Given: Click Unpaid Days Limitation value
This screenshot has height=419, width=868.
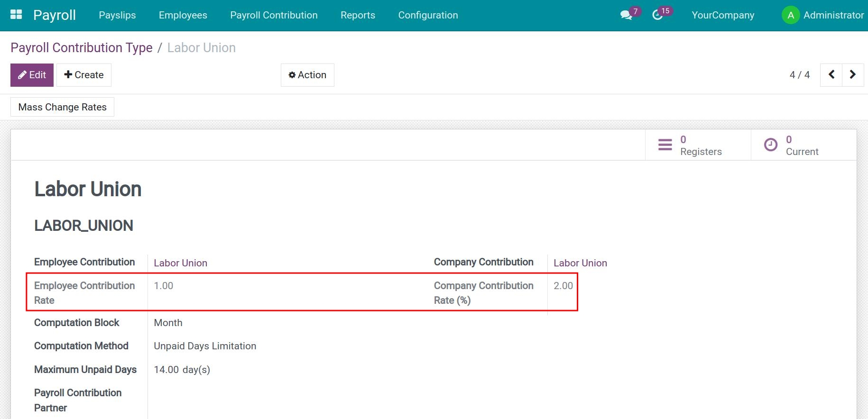Looking at the screenshot, I should [x=205, y=346].
